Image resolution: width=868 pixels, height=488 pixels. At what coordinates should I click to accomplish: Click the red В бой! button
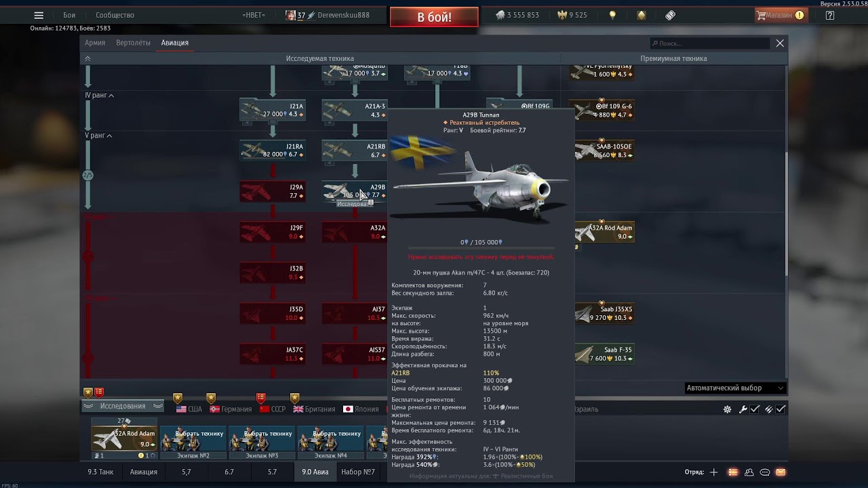pos(434,17)
